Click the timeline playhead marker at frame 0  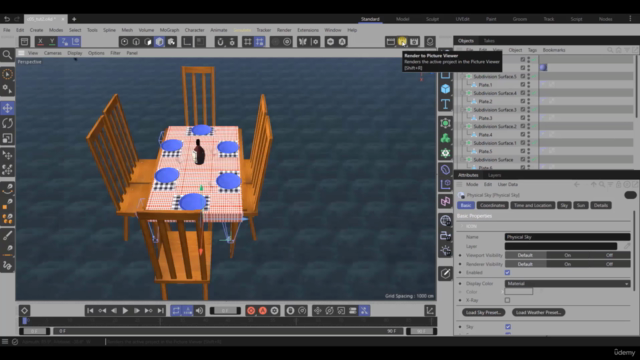[x=24, y=321]
